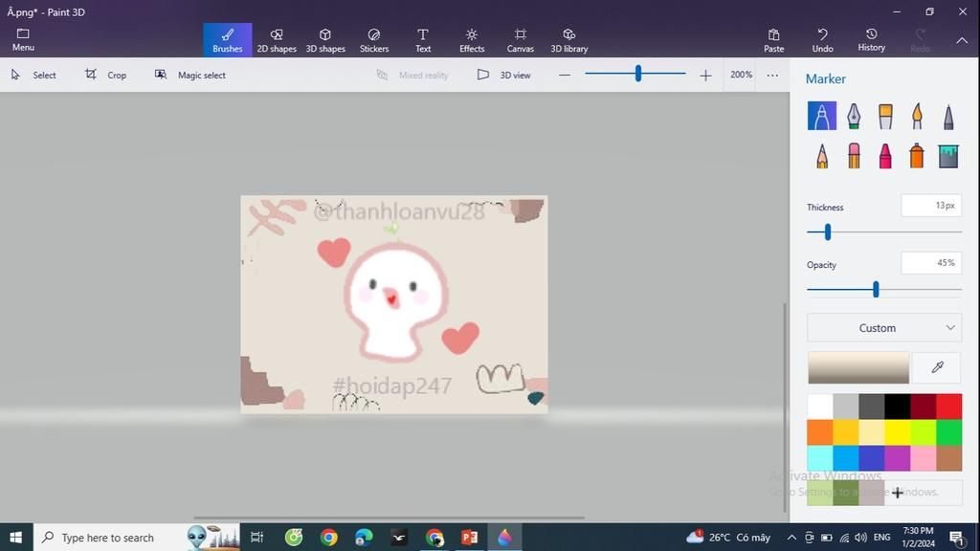The width and height of the screenshot is (980, 551).
Task: Select the Pixel pen brush
Action: pos(948,116)
